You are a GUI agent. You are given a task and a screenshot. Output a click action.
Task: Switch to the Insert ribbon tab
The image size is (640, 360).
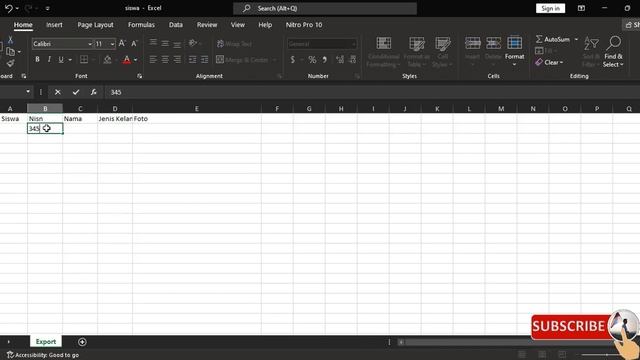pos(54,25)
